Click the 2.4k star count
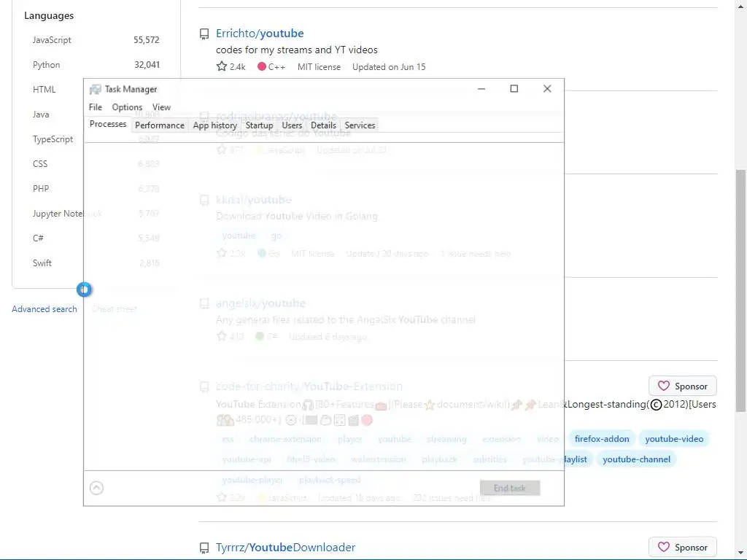This screenshot has height=560, width=747. 237,67
